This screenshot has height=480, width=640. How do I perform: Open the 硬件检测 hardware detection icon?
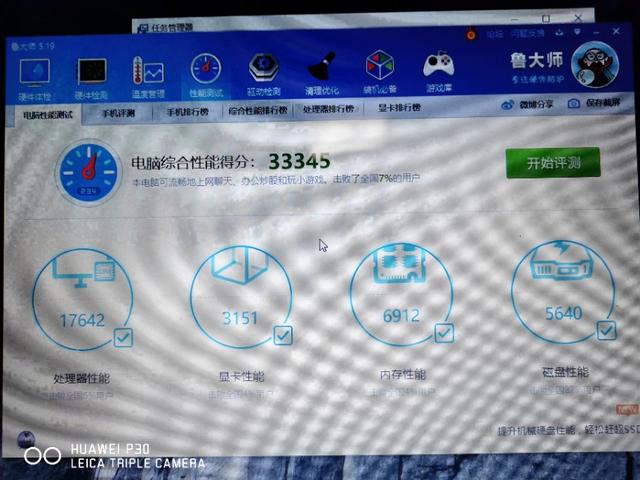(92, 71)
